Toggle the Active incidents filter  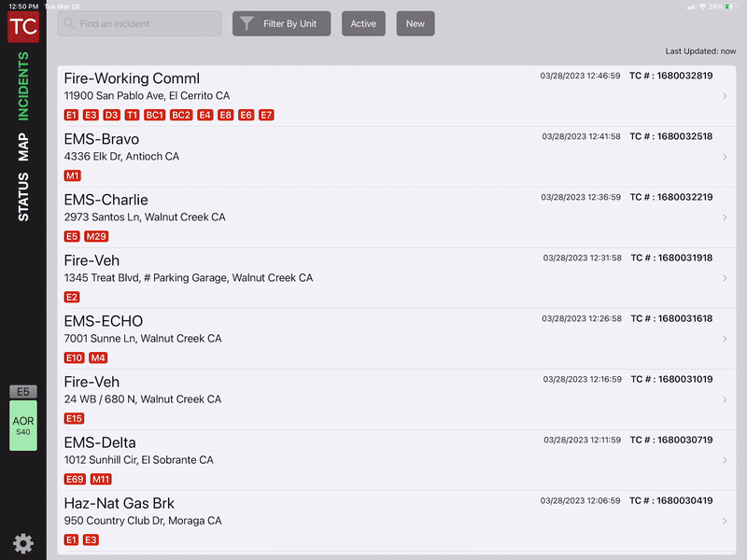point(363,24)
